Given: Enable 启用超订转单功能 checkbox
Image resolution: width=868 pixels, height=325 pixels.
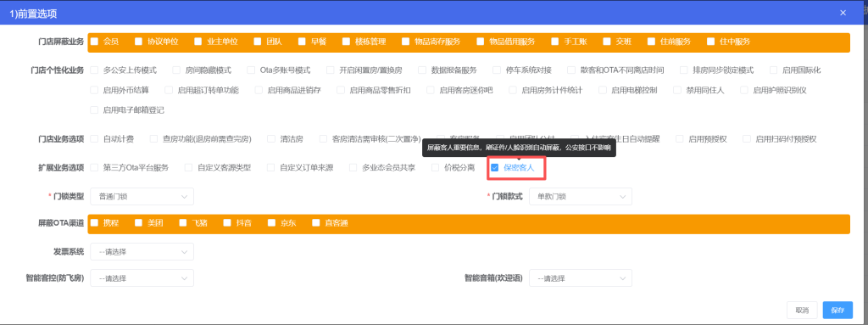Looking at the screenshot, I should [169, 90].
